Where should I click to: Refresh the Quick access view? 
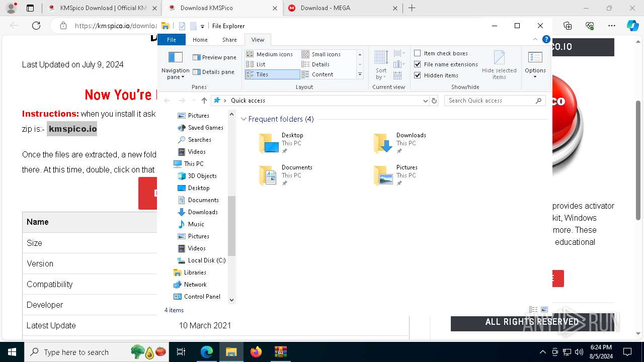pyautogui.click(x=434, y=101)
